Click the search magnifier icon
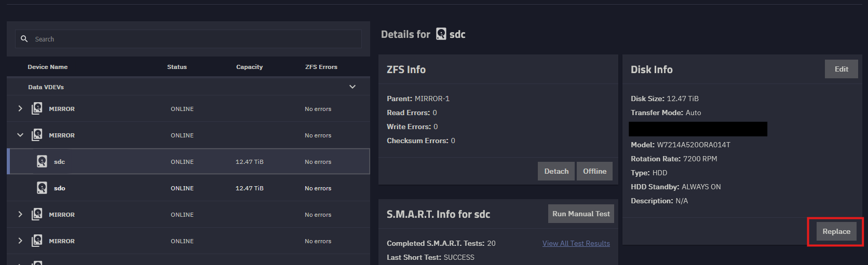 coord(24,39)
